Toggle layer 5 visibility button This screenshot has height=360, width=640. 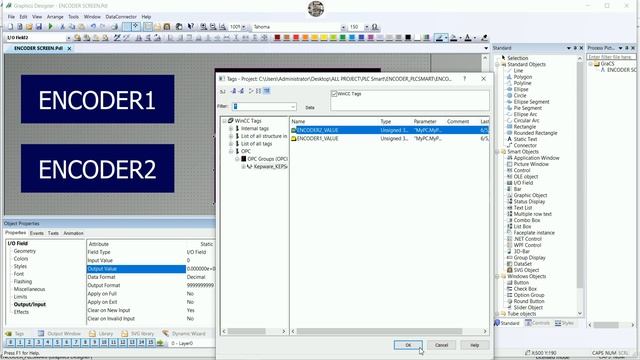pos(57,343)
